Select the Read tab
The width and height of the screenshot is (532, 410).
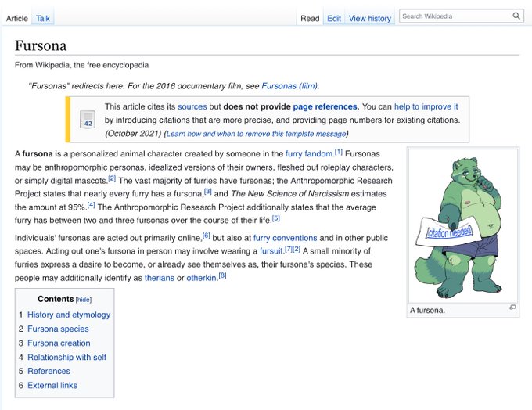click(x=310, y=18)
